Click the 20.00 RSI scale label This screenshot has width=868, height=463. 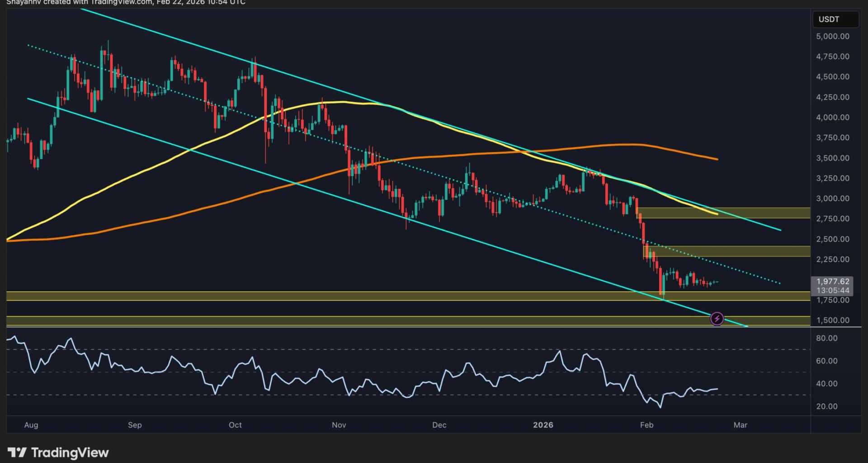(x=826, y=406)
